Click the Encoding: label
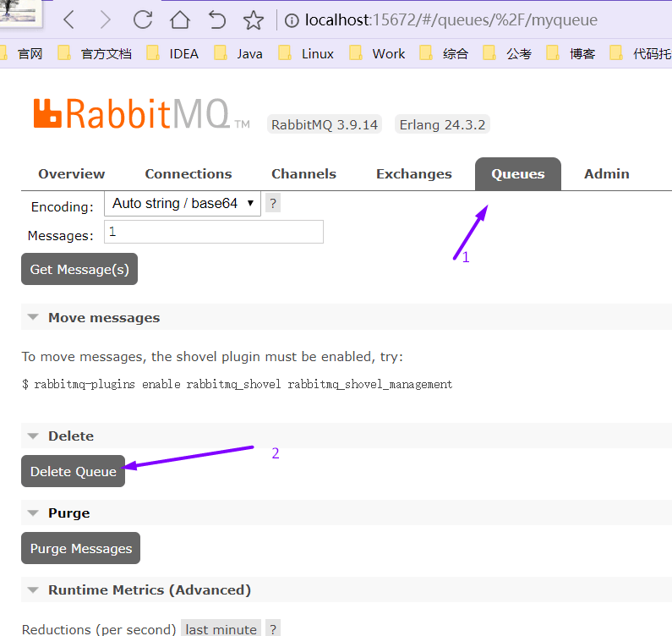The width and height of the screenshot is (672, 636). 63,206
